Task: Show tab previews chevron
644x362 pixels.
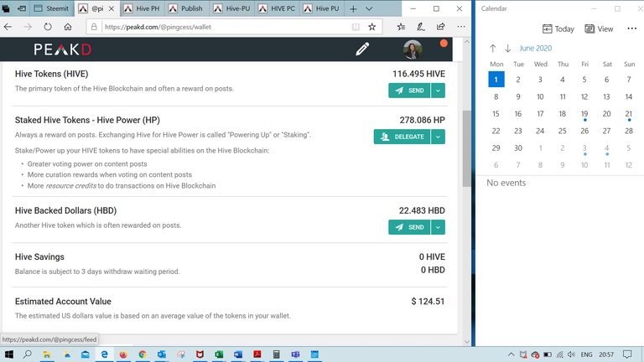Action: coord(369,8)
